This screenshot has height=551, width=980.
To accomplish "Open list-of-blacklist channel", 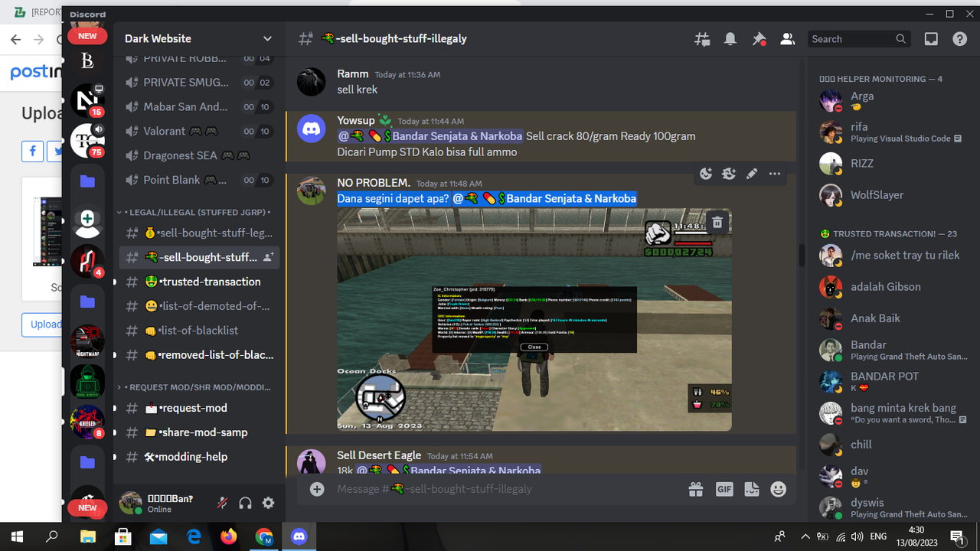I will pos(199,331).
